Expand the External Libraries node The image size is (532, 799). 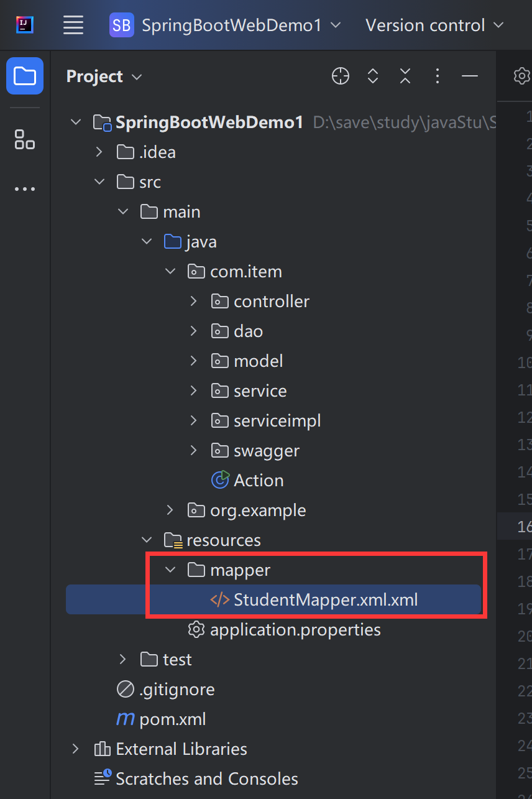pyautogui.click(x=76, y=749)
